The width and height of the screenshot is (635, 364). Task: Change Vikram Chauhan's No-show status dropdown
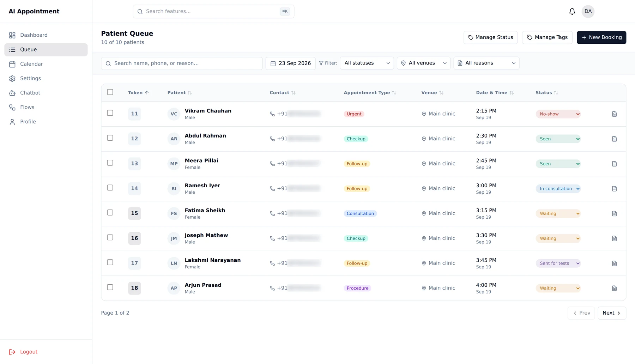pyautogui.click(x=558, y=114)
